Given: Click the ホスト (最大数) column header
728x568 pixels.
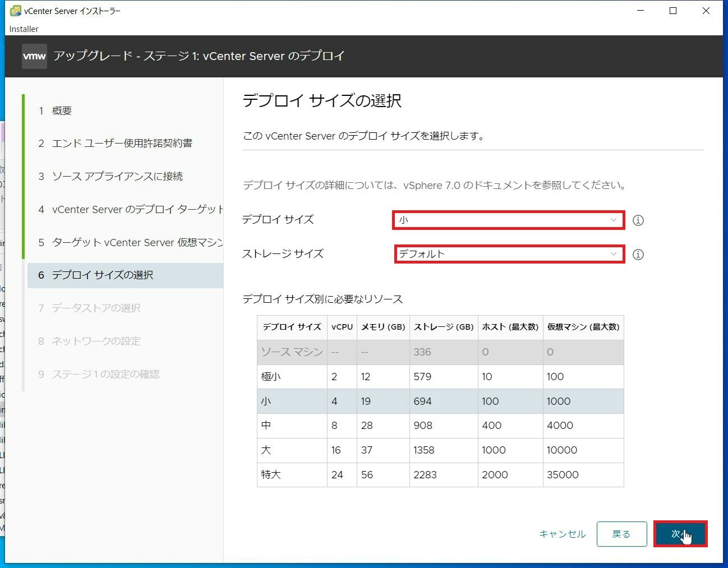Looking at the screenshot, I should pyautogui.click(x=510, y=327).
